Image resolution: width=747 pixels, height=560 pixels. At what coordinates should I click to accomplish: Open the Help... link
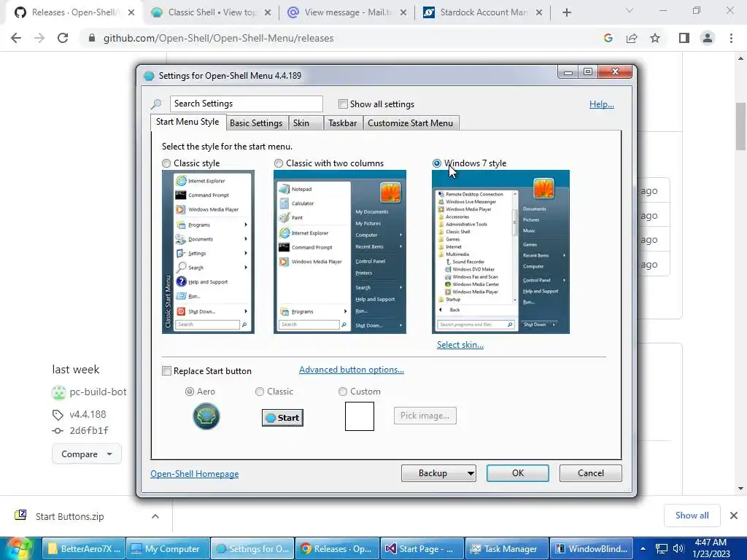pyautogui.click(x=602, y=104)
